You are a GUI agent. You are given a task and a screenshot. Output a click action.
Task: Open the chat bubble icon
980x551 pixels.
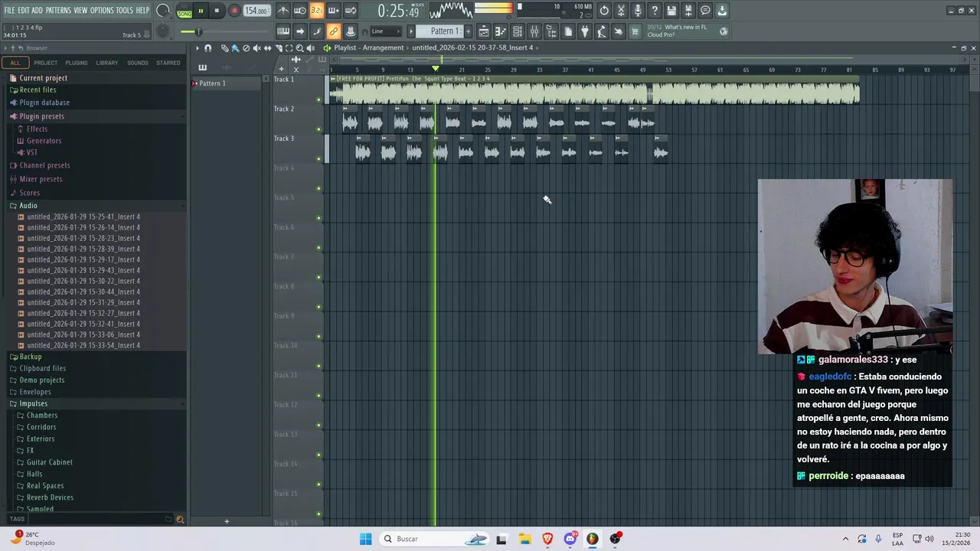click(705, 11)
